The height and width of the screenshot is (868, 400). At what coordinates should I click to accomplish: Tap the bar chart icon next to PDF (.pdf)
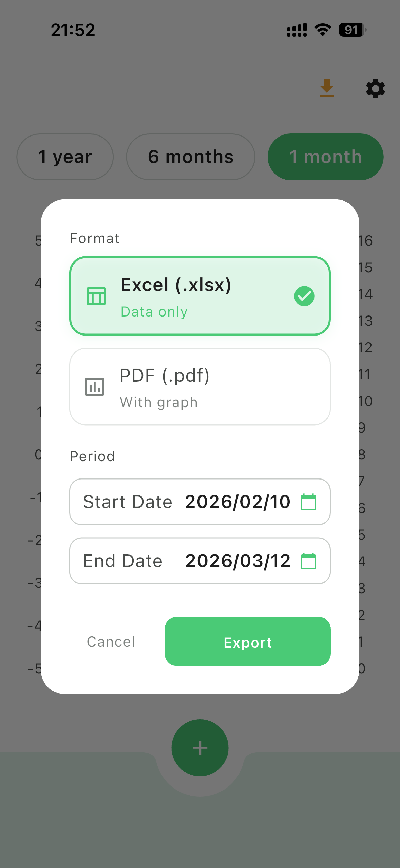[94, 386]
